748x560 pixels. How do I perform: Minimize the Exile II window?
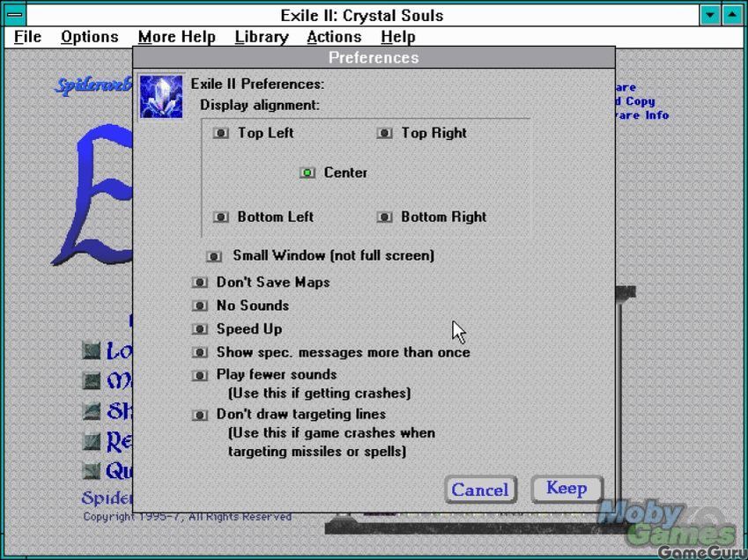[x=710, y=15]
